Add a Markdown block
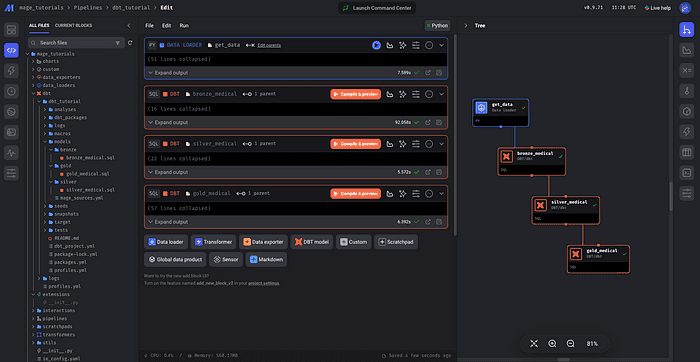The height and width of the screenshot is (362, 700). click(x=266, y=259)
